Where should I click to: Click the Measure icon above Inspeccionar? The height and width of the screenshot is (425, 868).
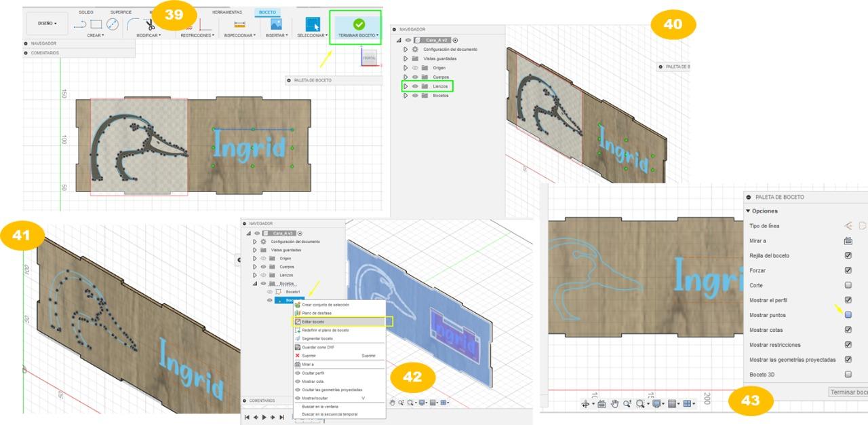point(239,24)
